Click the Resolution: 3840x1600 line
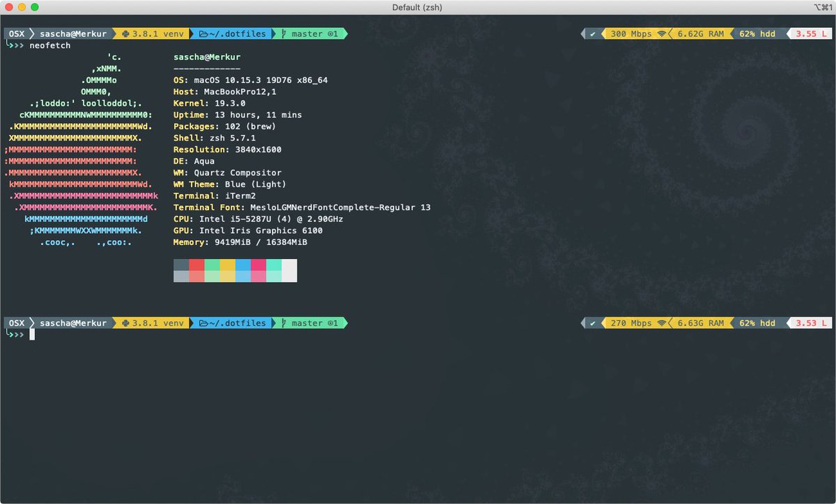Viewport: 836px width, 504px height. point(227,150)
